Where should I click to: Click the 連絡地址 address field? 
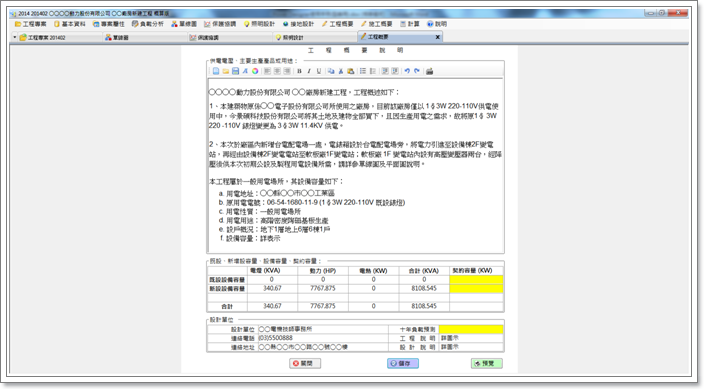(322, 347)
